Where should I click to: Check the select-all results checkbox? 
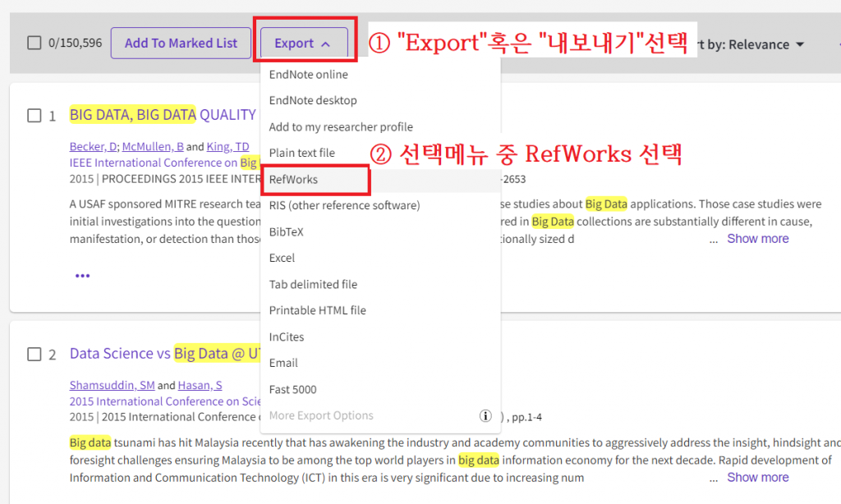34,44
